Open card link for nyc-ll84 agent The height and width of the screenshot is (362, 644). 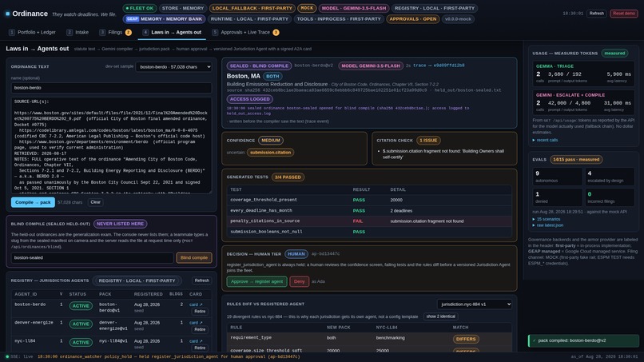click(196, 341)
